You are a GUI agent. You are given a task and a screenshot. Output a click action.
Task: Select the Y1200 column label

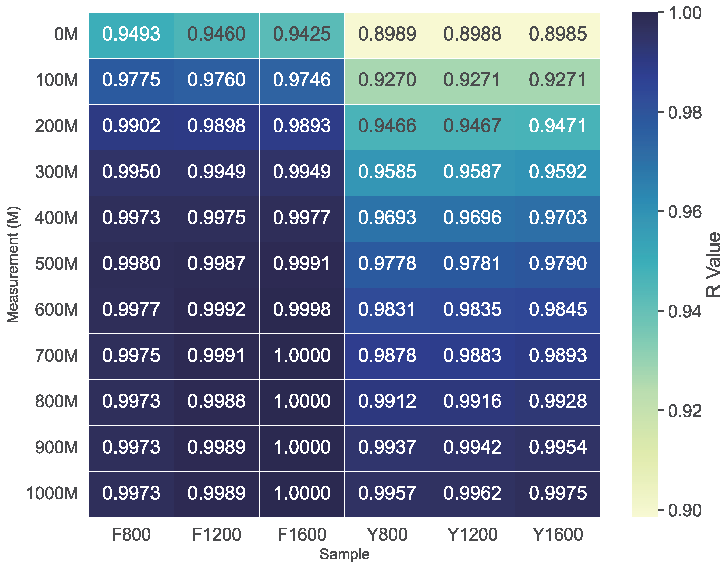[472, 534]
